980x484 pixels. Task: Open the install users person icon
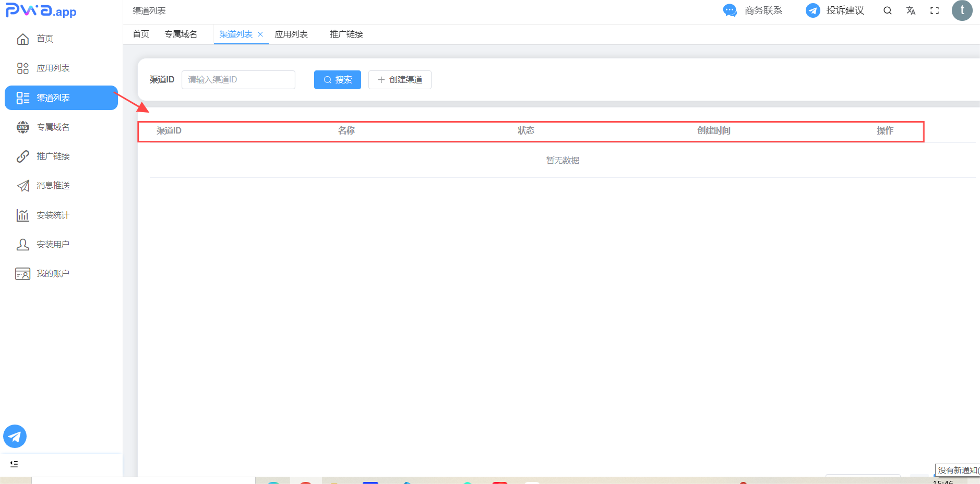23,245
